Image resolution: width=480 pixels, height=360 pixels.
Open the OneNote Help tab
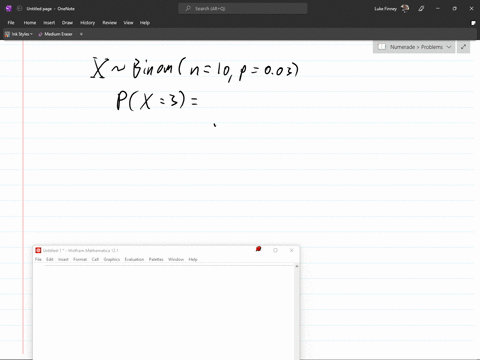pyautogui.click(x=145, y=23)
